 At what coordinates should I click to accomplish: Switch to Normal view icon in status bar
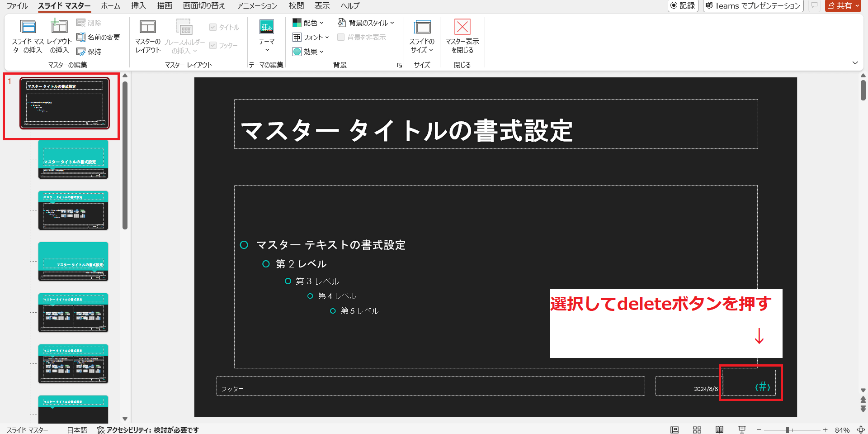coord(675,429)
